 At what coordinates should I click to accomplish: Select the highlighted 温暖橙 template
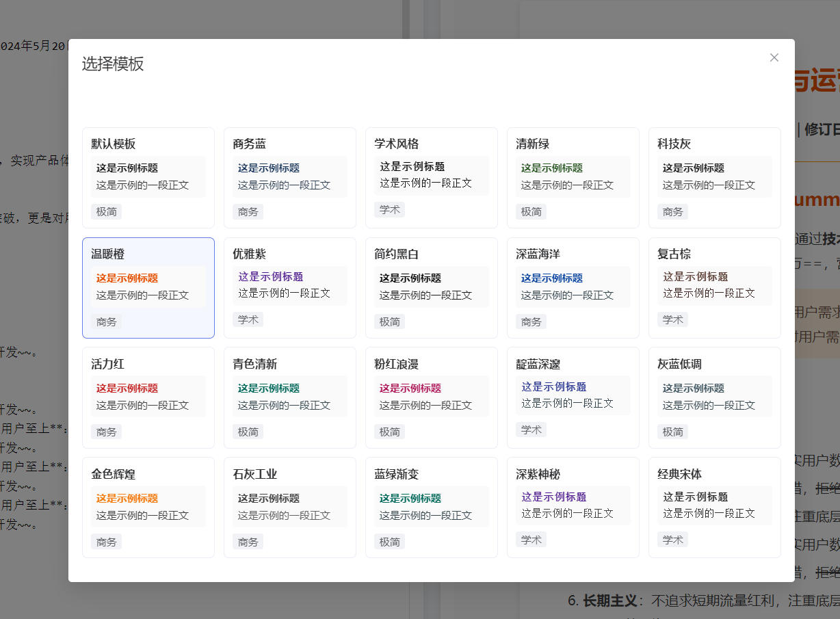148,288
